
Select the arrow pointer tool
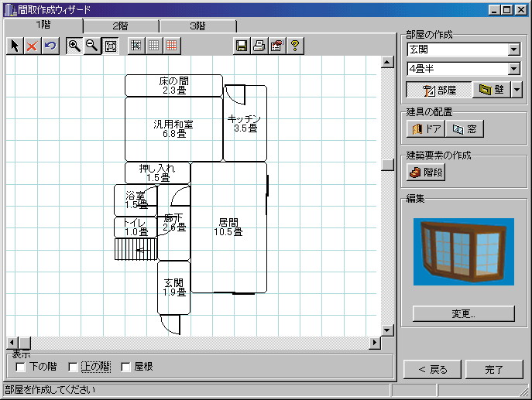(15, 46)
